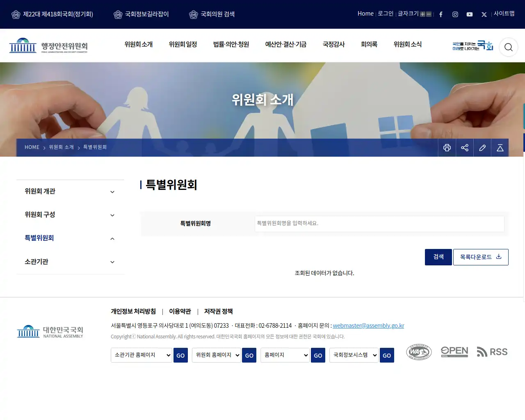Share page using the share icon
This screenshot has width=525, height=420.
tap(465, 148)
